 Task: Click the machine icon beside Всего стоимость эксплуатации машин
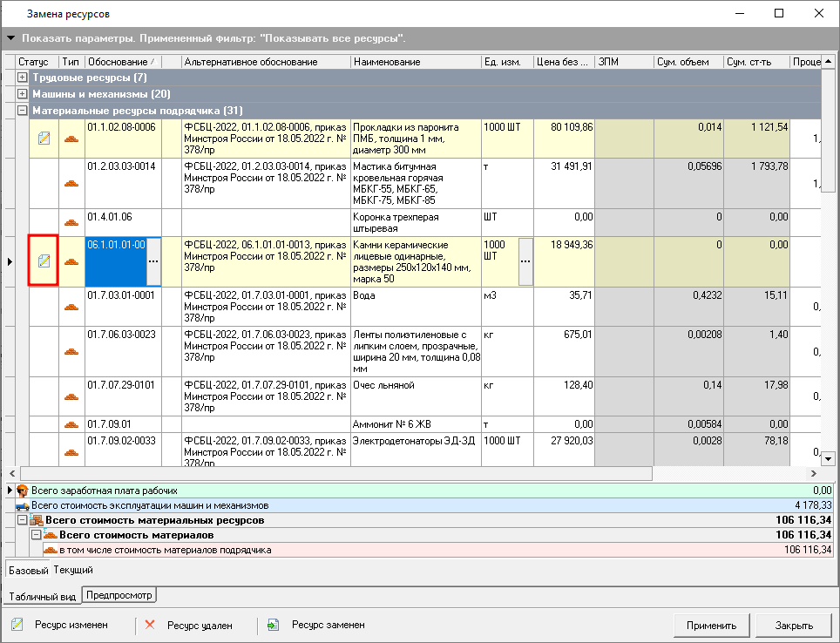23,505
